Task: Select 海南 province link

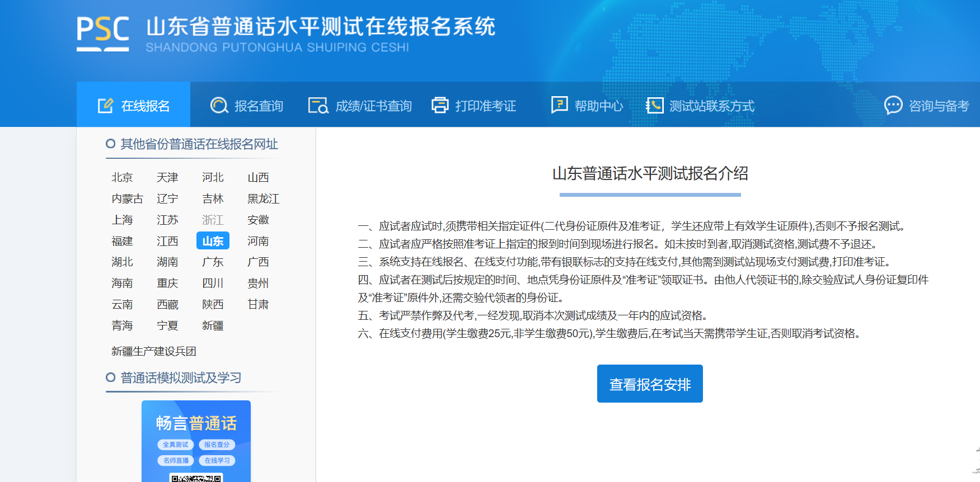Action: [x=122, y=283]
